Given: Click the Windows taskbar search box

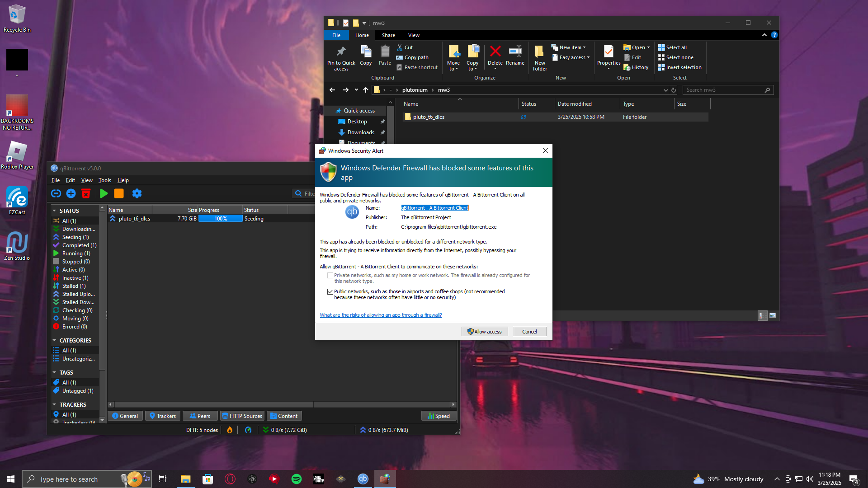Looking at the screenshot, I should 87,479.
